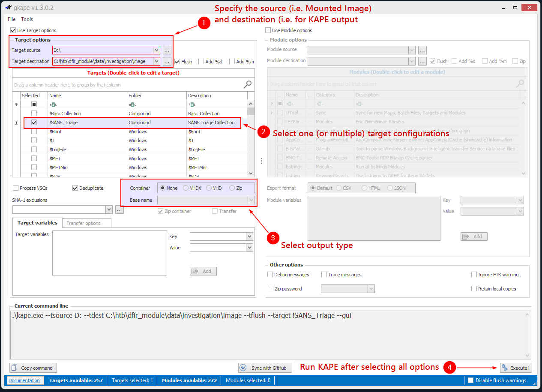542x392 pixels.
Task: Enable the Use Module options checkbox
Action: [268, 30]
